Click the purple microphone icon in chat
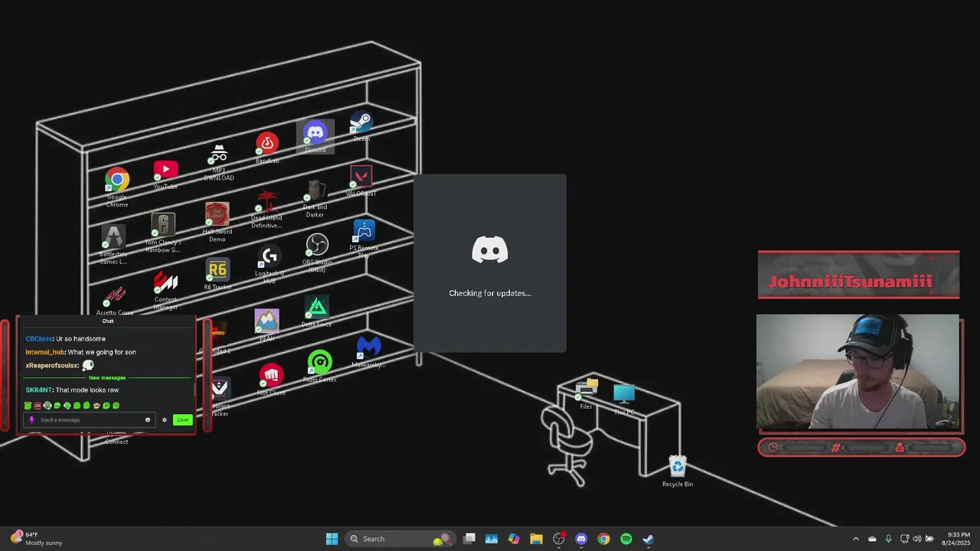980x551 pixels. 31,419
